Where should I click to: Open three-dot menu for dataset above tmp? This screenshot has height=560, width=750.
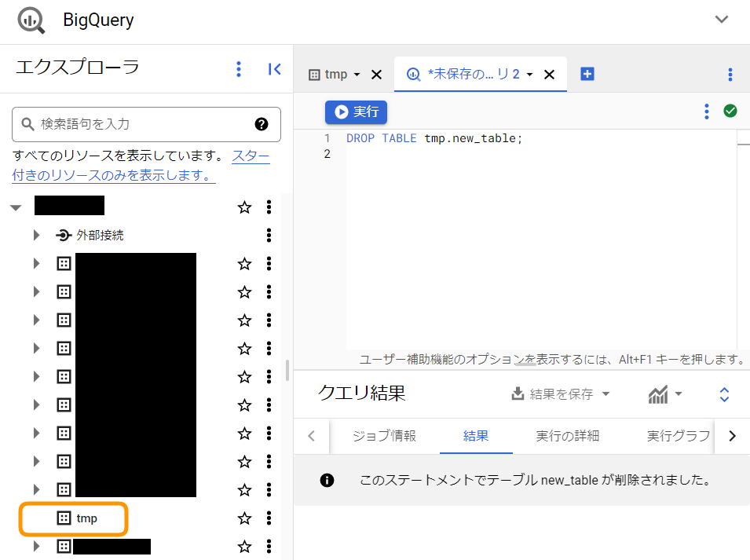coord(269,489)
